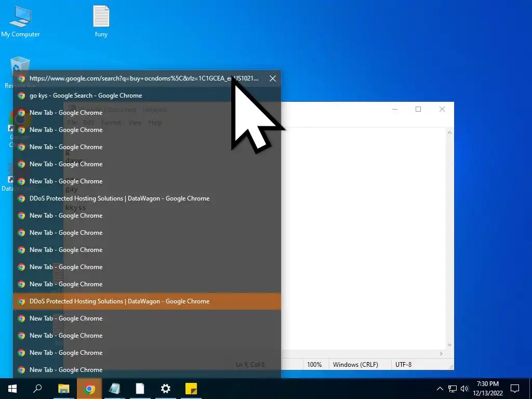This screenshot has width=532, height=399.
Task: Select the funy text file on desktop
Action: (101, 21)
